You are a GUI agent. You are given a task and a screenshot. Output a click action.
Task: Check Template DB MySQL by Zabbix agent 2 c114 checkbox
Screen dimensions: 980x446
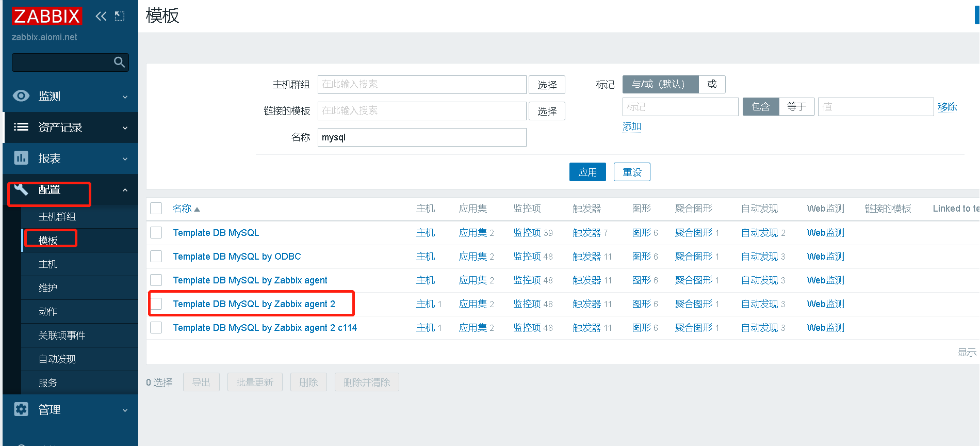pos(156,328)
